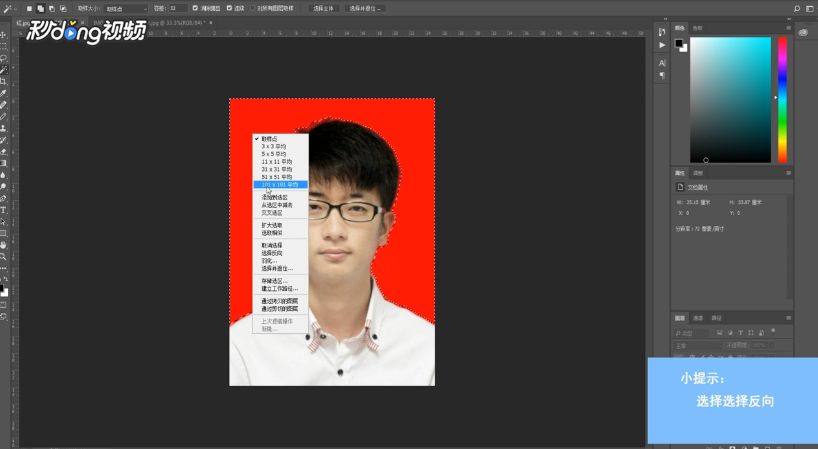
Task: Open the workspace switcher icon
Action: [x=810, y=8]
